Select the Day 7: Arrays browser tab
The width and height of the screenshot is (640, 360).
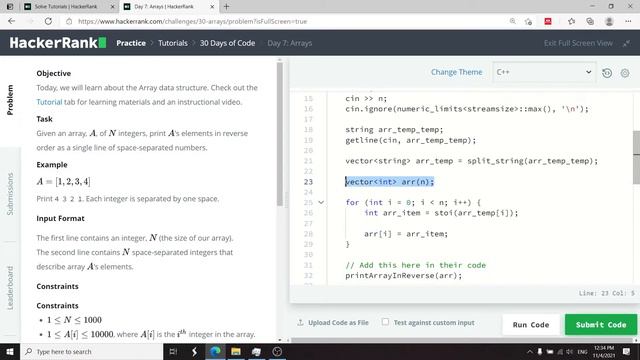coord(164,7)
